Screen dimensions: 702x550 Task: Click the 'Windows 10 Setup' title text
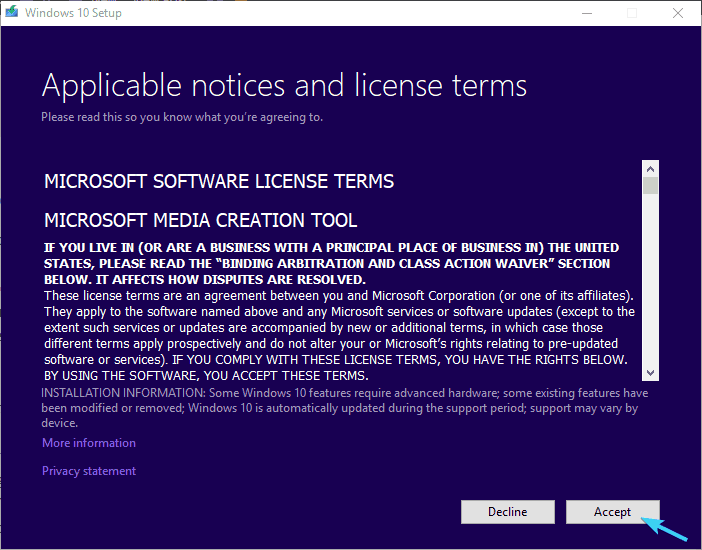tap(73, 13)
